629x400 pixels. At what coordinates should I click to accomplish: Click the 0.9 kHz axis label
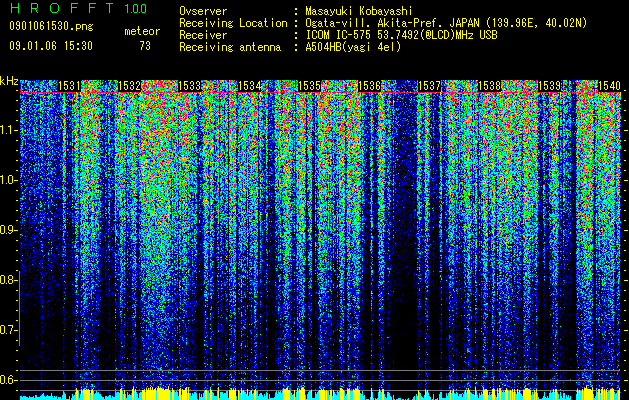(9, 230)
